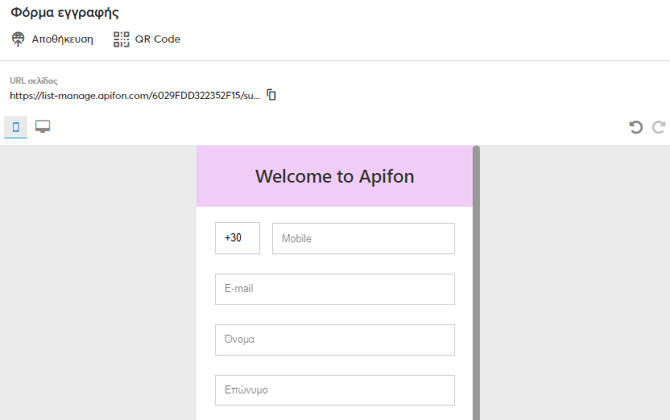
Task: Click the Όνομα input field
Action: (x=334, y=339)
